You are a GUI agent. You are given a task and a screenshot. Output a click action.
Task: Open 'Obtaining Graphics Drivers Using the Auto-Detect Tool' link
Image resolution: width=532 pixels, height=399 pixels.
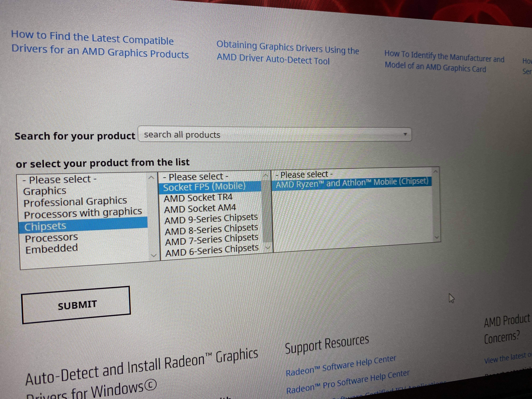tap(288, 53)
